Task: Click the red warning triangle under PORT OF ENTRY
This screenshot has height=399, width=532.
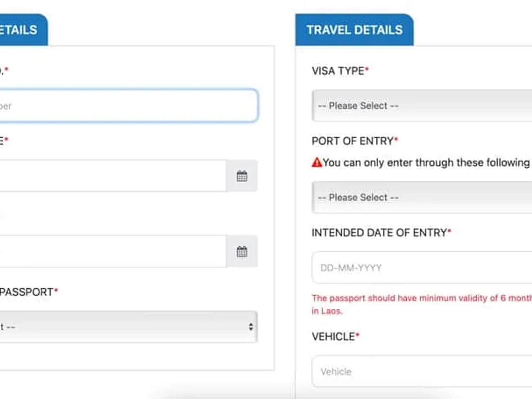Action: tap(317, 162)
